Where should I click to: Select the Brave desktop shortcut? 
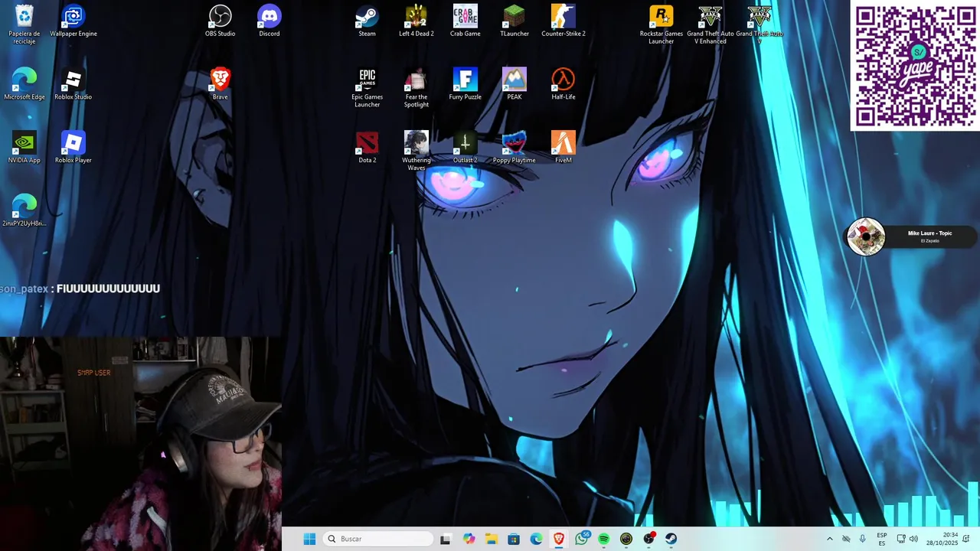220,84
